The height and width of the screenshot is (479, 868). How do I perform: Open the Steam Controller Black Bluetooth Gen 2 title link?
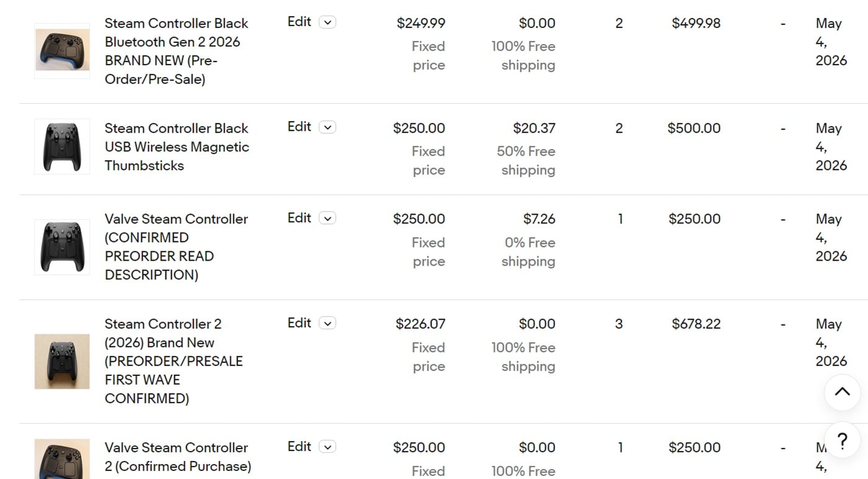coord(176,51)
